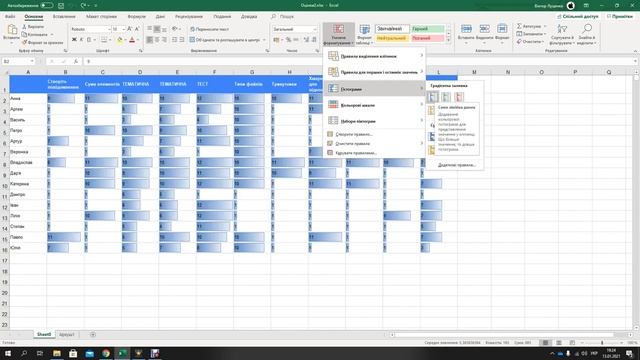Open Name Box dropdown arrow
640x360 pixels.
coord(32,61)
